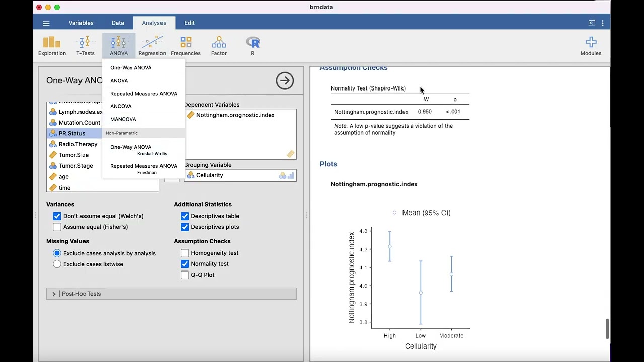Select Lymph.nodes variable in list
The height and width of the screenshot is (362, 644).
[74, 112]
